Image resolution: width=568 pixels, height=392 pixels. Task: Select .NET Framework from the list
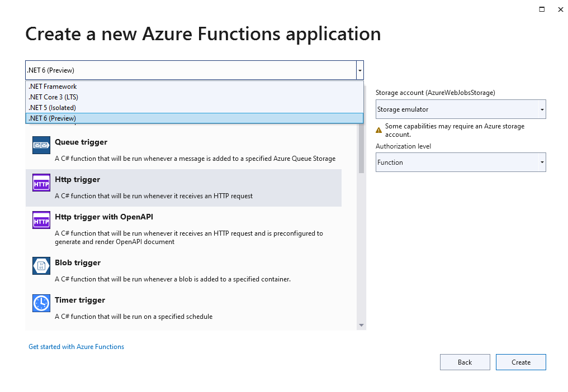(x=52, y=87)
